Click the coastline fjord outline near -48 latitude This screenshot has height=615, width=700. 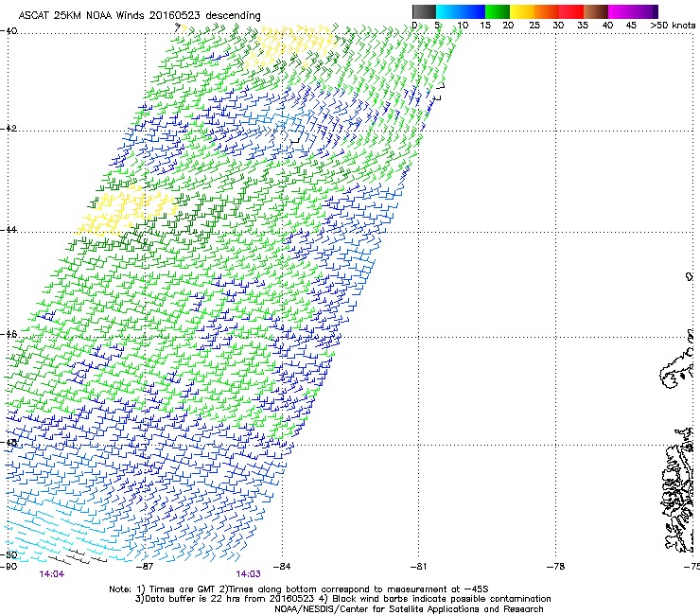coord(678,490)
